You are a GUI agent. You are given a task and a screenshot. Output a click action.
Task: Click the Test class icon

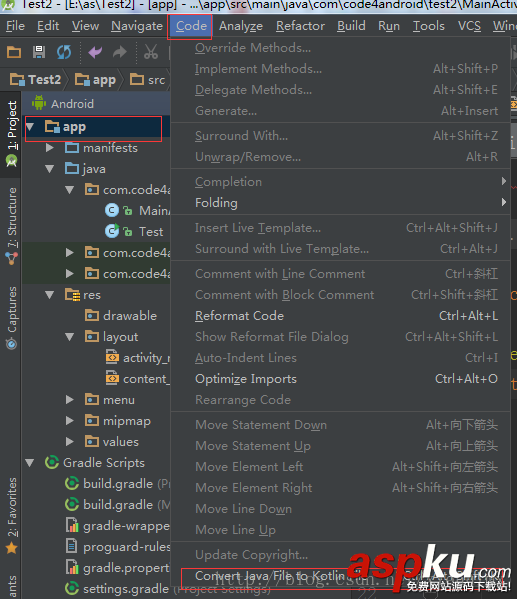tap(112, 231)
